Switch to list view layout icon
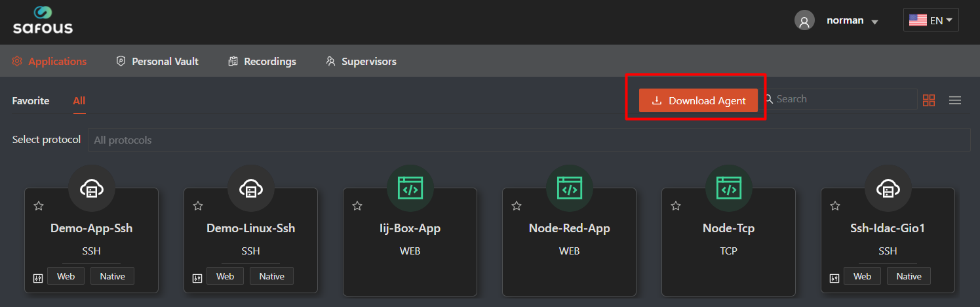The height and width of the screenshot is (307, 980). [955, 100]
